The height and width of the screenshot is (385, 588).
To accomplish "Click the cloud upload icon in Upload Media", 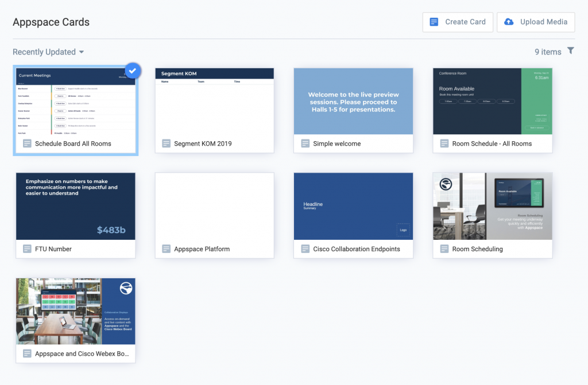I will (x=509, y=22).
